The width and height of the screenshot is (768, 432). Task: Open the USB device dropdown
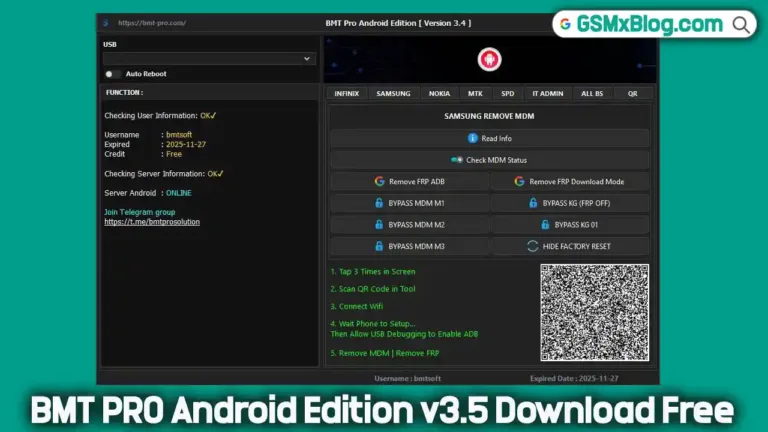209,59
